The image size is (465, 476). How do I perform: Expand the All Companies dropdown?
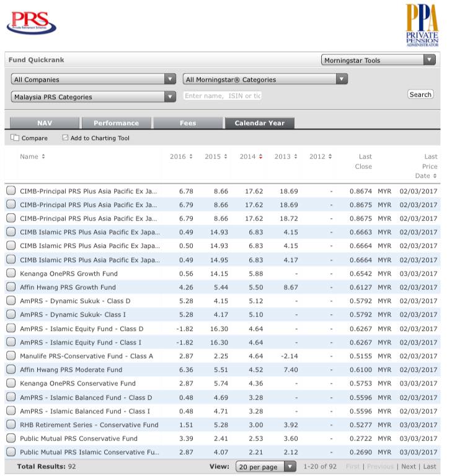[x=94, y=79]
